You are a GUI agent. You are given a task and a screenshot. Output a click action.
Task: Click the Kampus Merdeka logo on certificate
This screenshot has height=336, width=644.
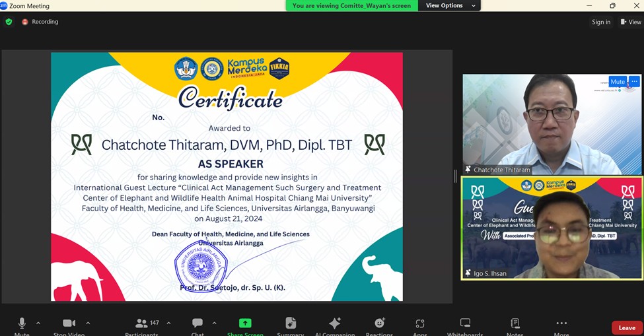[x=247, y=68]
